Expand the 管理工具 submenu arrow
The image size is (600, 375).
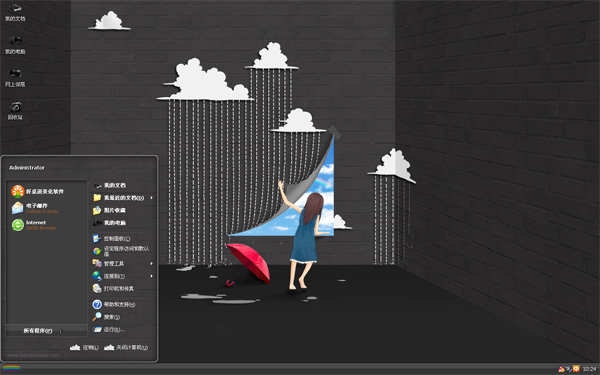(152, 264)
